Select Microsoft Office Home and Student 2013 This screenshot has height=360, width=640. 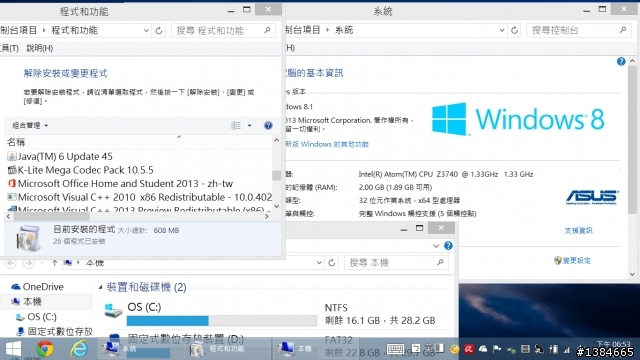pyautogui.click(x=125, y=183)
